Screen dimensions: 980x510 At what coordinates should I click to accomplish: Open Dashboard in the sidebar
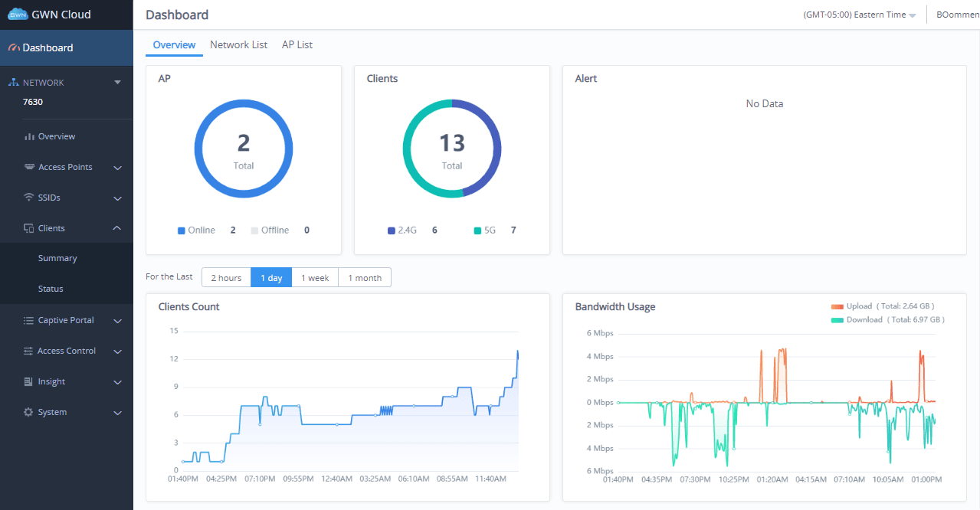(67, 47)
